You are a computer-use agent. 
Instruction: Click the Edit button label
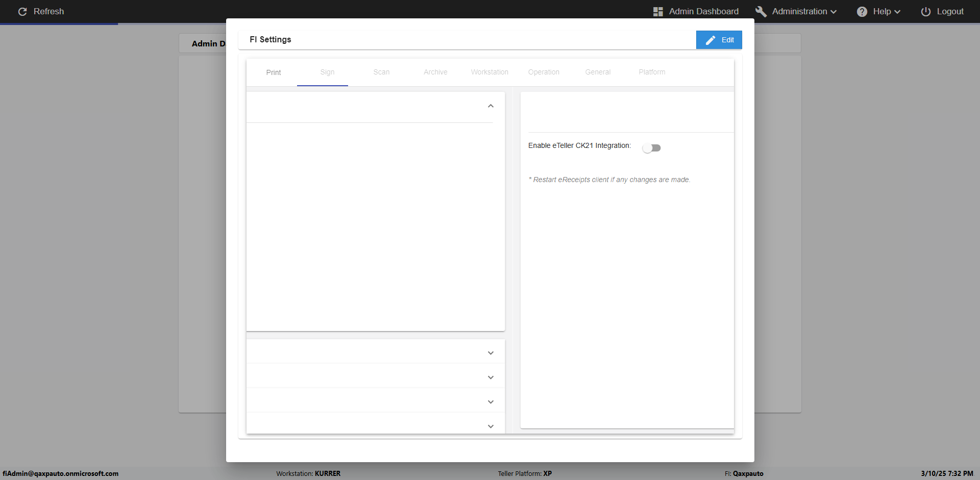(x=728, y=40)
